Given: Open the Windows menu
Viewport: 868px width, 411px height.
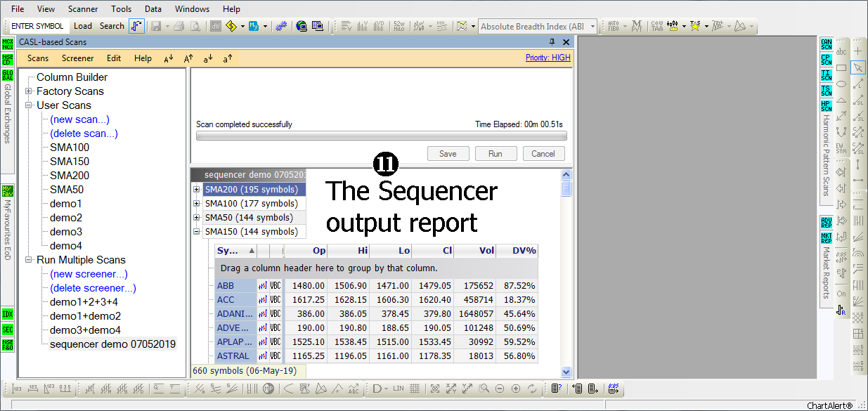Looking at the screenshot, I should (x=192, y=9).
